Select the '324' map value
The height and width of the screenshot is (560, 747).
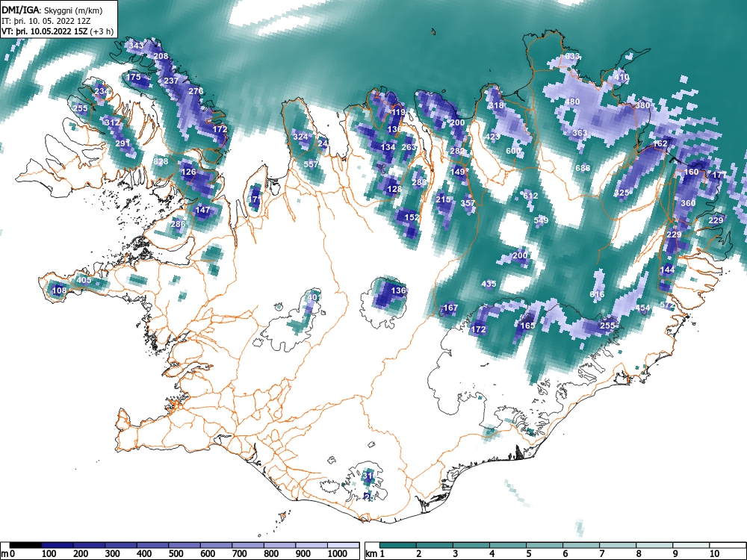(300, 137)
